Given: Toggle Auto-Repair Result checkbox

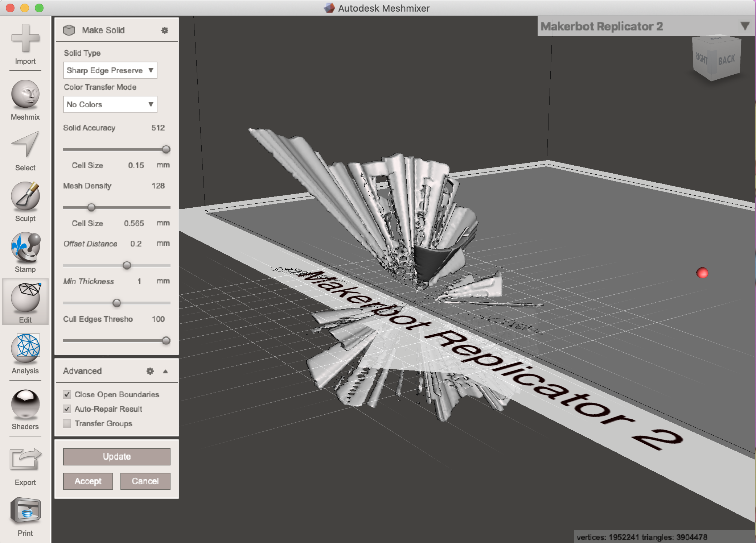Looking at the screenshot, I should pyautogui.click(x=67, y=409).
